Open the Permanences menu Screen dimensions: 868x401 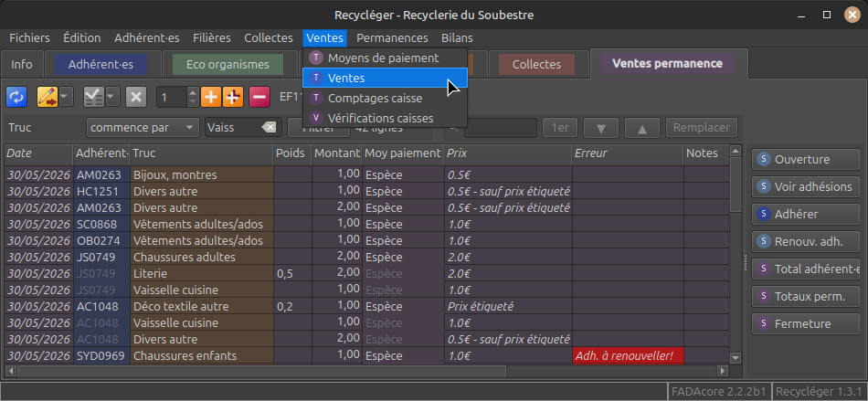[x=392, y=38]
